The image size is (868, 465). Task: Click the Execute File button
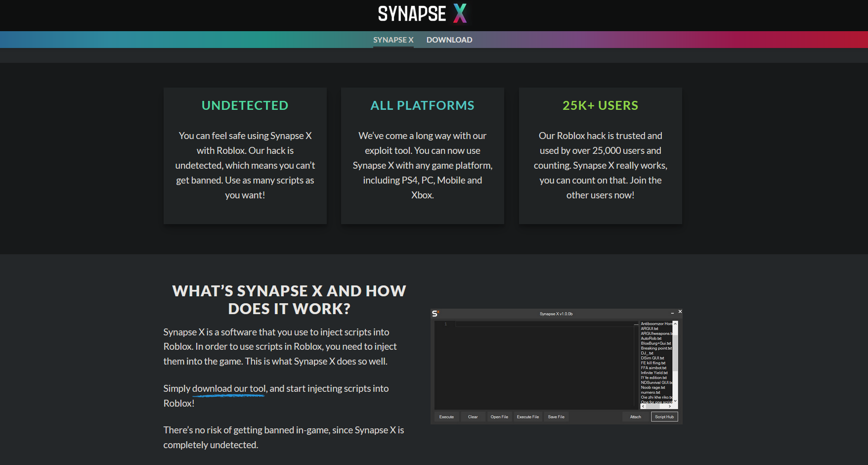coord(528,417)
